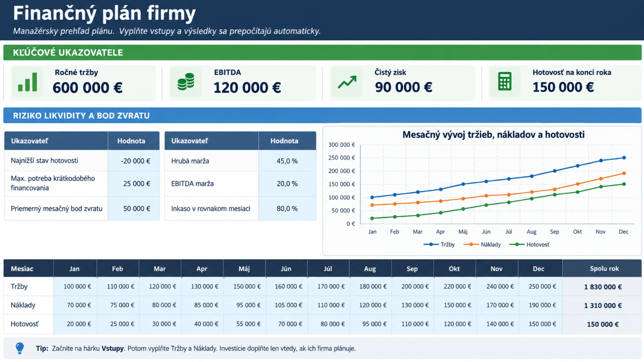
Task: Click the Náklady legend marker in the chart
Action: point(471,244)
